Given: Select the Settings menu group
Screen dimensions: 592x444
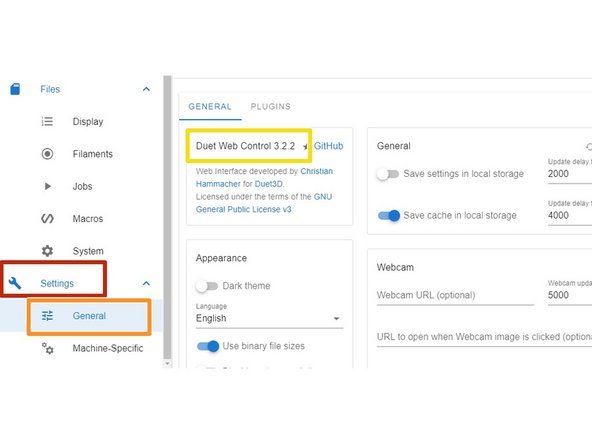Looking at the screenshot, I should coord(57,283).
